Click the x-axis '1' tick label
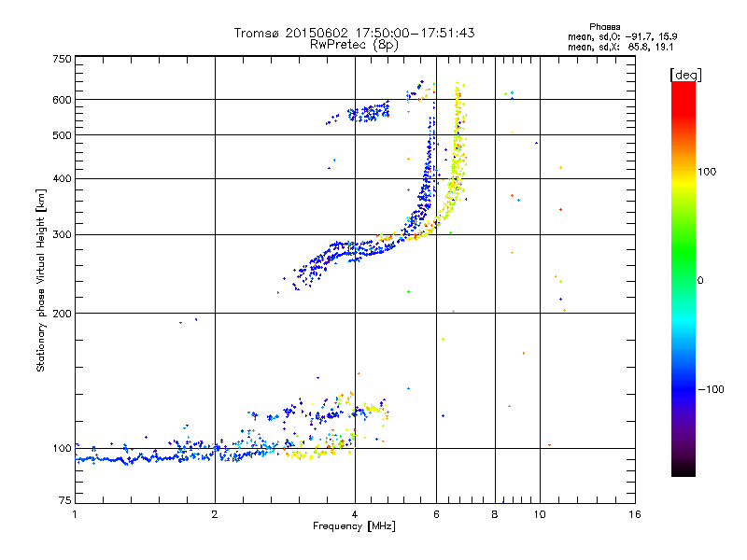This screenshot has width=747, height=560. 75,514
